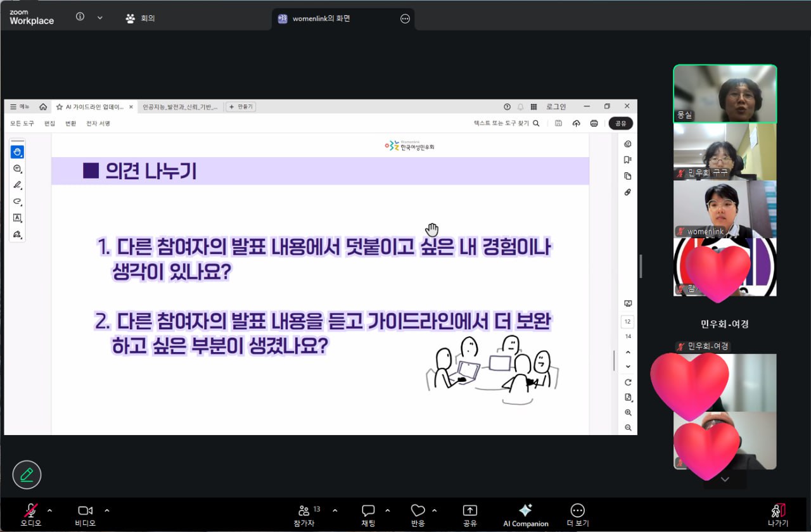Print the document with the printer icon

click(594, 123)
